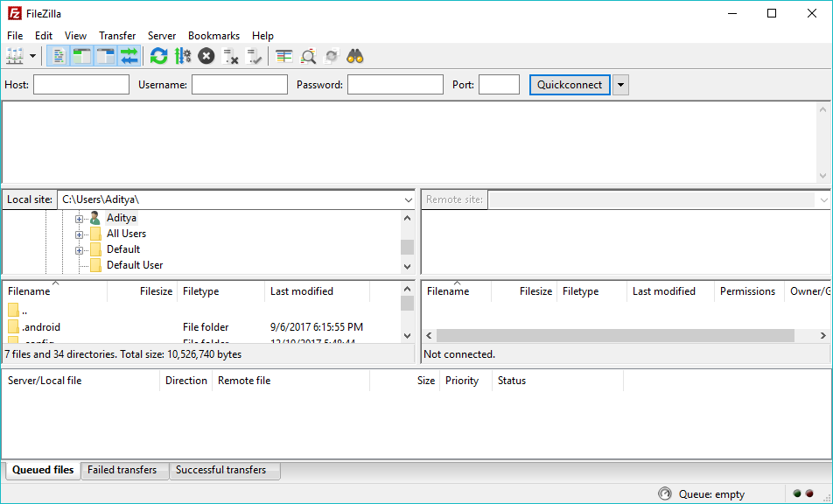
Task: Click the Quickconnect button
Action: [x=570, y=85]
